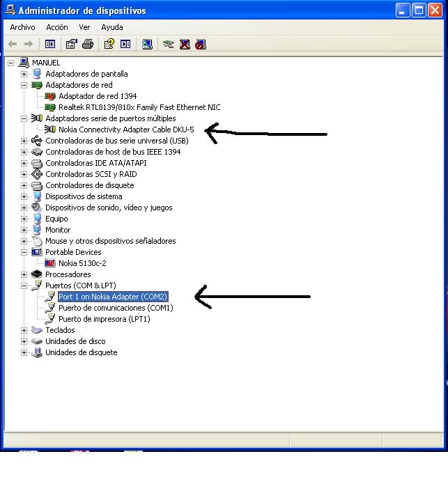This screenshot has width=448, height=477.
Task: Expand Unidades de disco
Action: (x=24, y=341)
